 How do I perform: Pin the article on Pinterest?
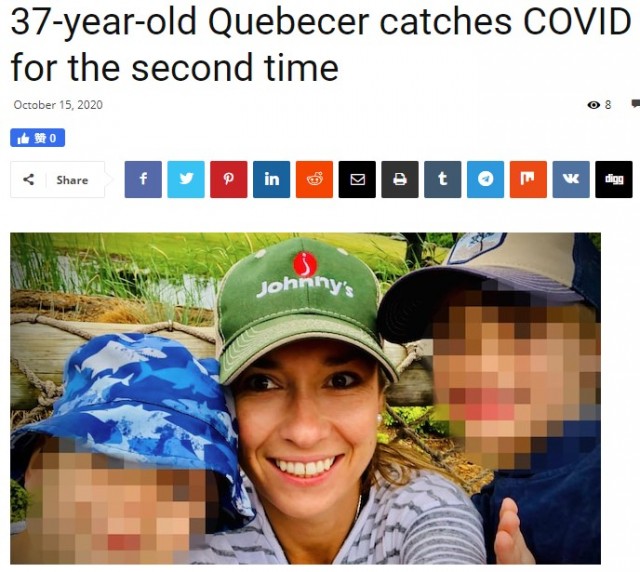(x=229, y=179)
